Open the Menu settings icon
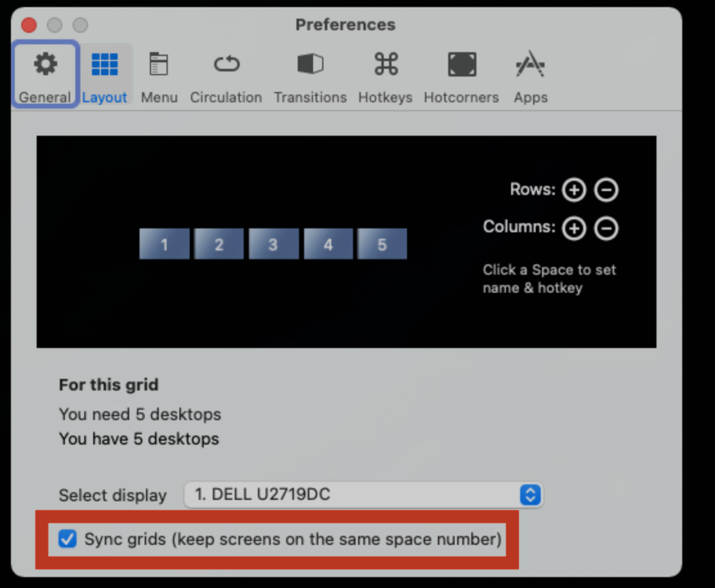Viewport: 715px width, 588px height. (x=159, y=73)
